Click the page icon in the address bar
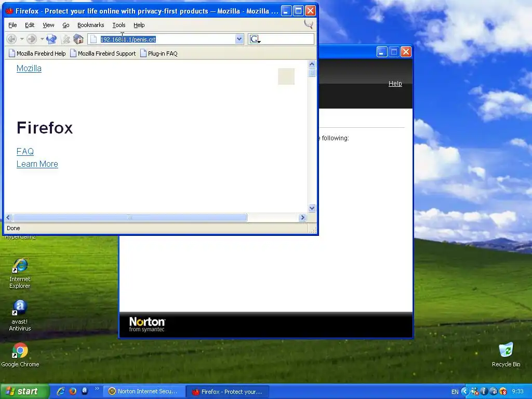Image resolution: width=532 pixels, height=399 pixels. point(94,39)
